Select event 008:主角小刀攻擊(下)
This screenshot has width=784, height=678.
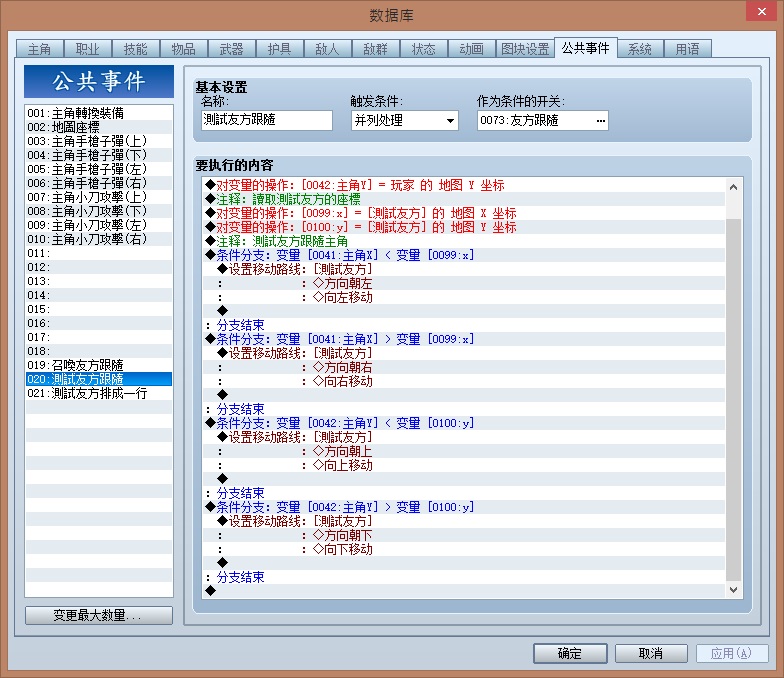pyautogui.click(x=99, y=211)
